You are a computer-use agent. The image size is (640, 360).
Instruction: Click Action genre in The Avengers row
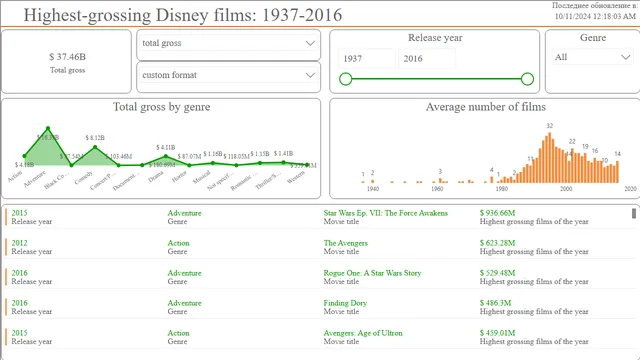tap(178, 243)
